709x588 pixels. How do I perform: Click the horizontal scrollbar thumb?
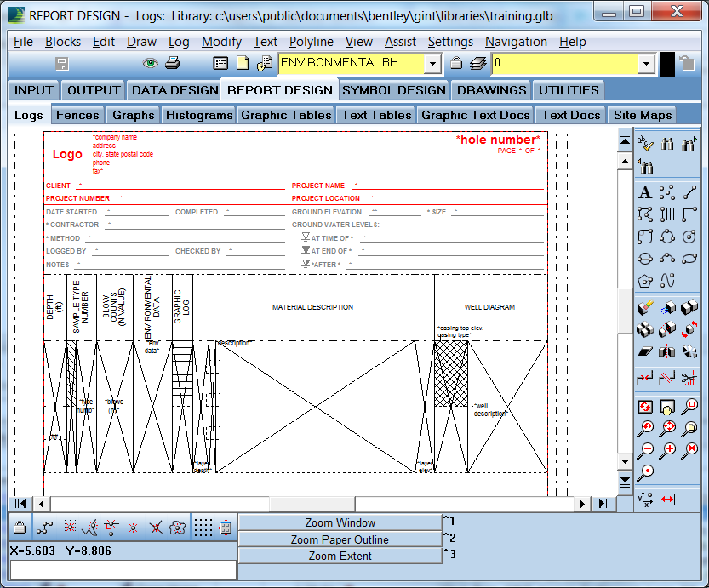pos(312,503)
